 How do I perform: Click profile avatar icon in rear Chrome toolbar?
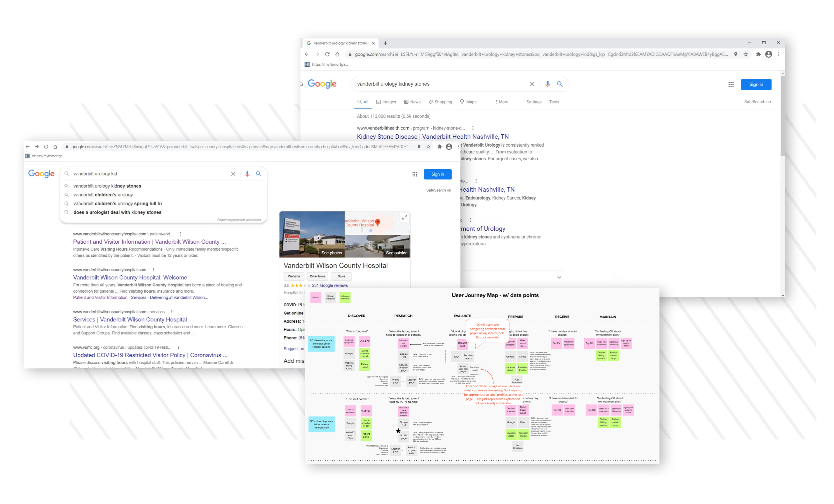[768, 54]
